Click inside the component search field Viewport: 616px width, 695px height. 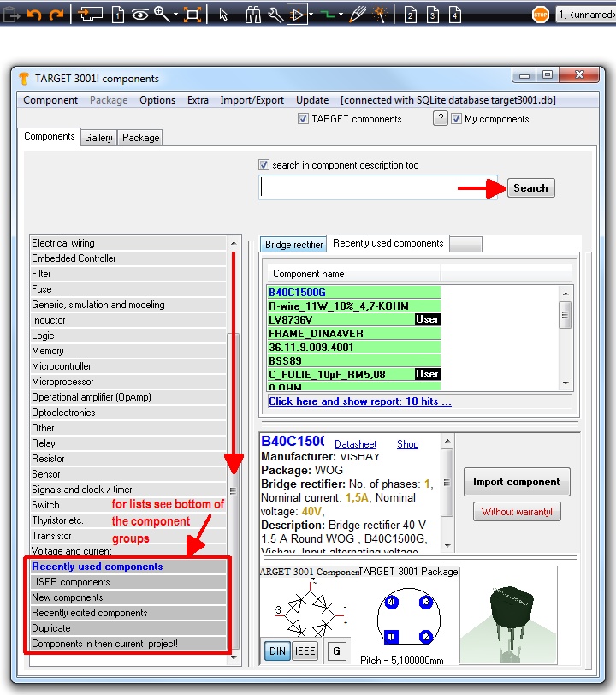click(x=381, y=188)
